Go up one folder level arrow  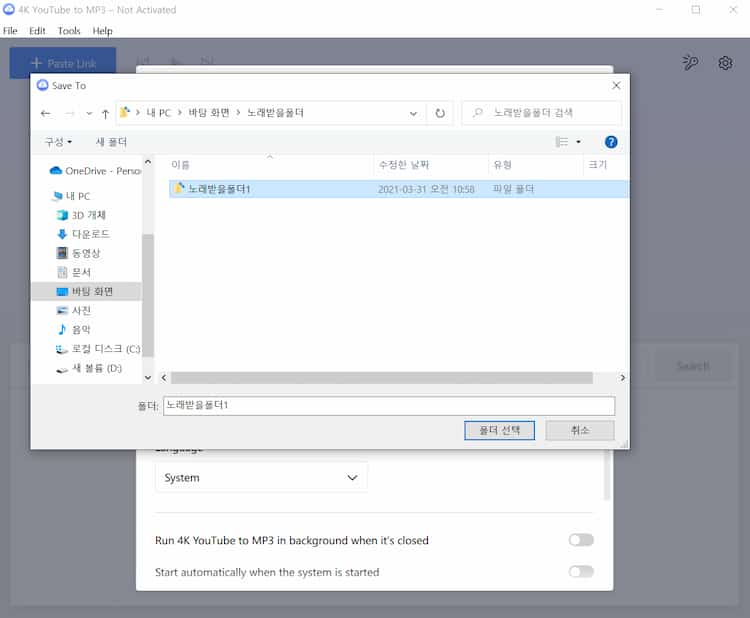(105, 113)
